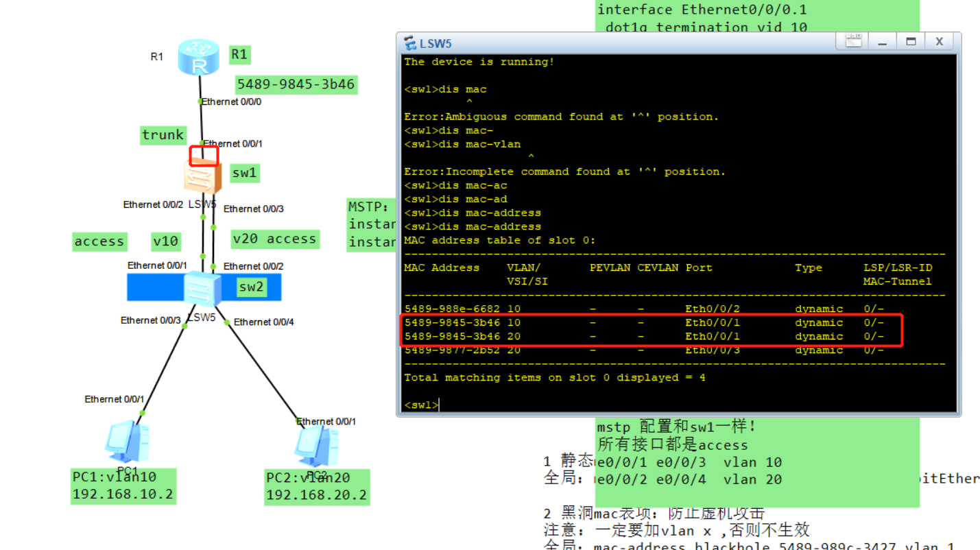Minimize the LSW5 terminal window

(x=883, y=42)
